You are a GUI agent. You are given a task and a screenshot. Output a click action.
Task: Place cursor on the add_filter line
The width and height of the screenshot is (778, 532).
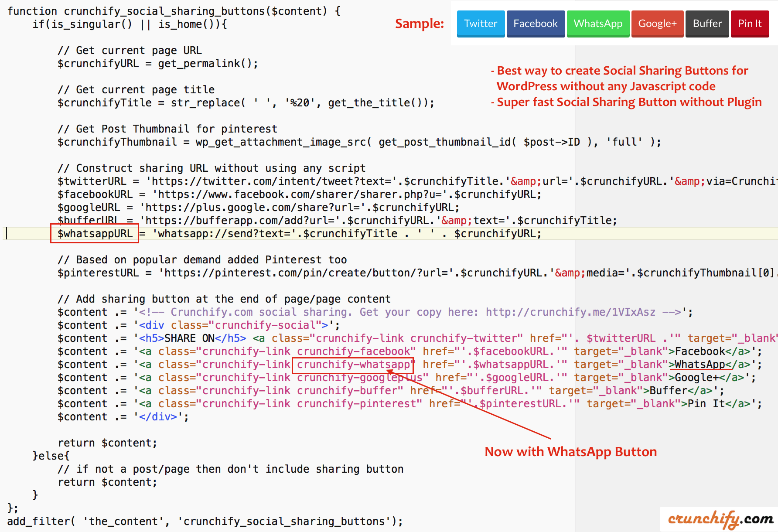(205, 522)
